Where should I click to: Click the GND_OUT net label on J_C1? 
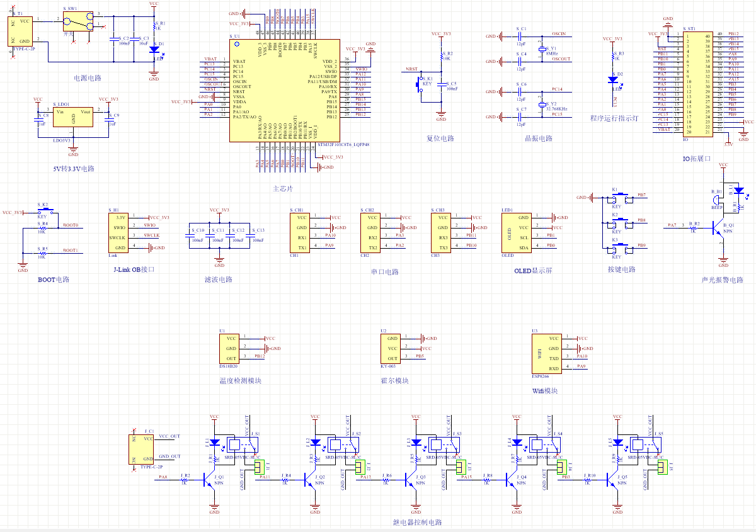tap(169, 456)
